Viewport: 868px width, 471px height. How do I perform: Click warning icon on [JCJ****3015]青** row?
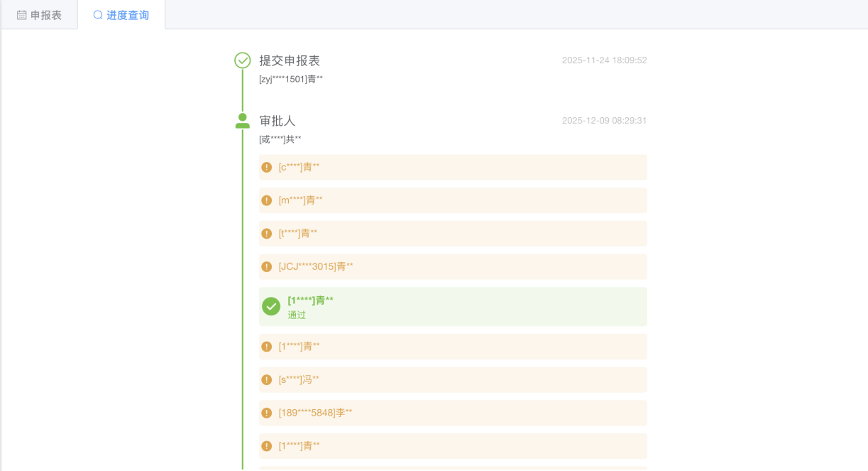click(x=267, y=267)
